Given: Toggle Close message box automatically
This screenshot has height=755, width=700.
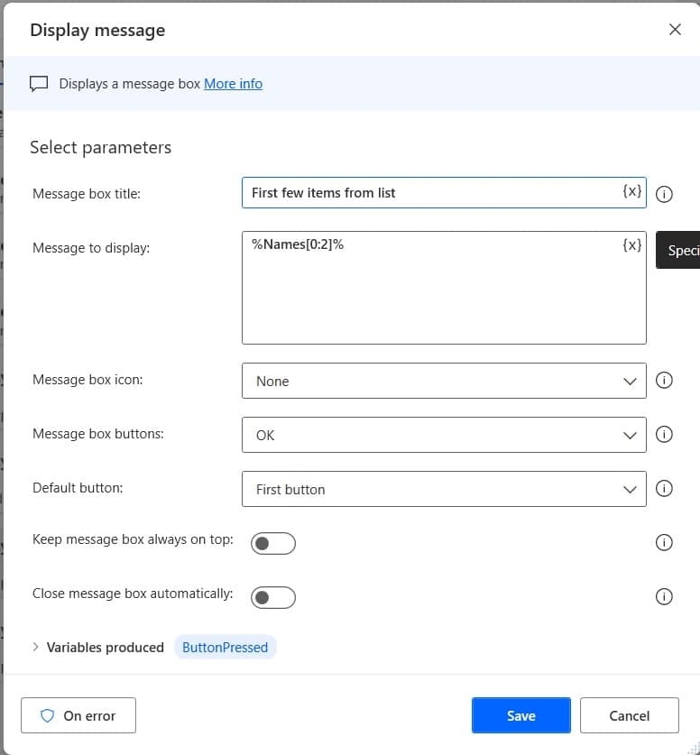Looking at the screenshot, I should click(273, 597).
